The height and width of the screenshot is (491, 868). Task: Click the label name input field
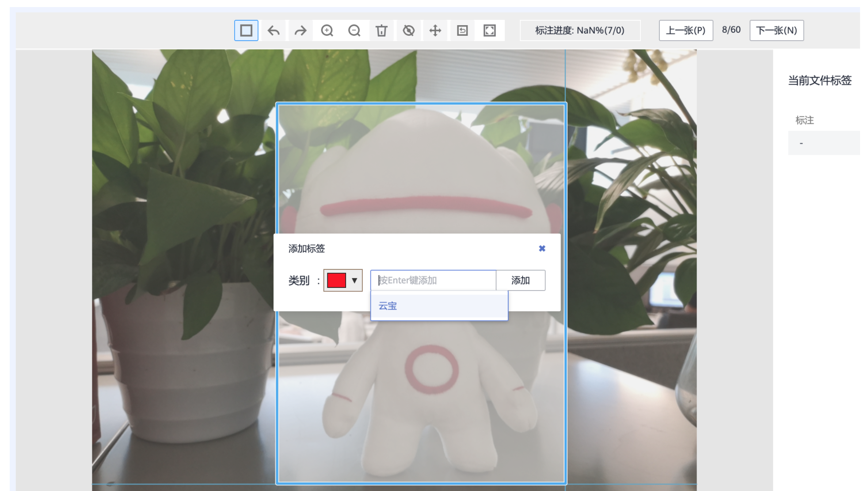(x=433, y=280)
